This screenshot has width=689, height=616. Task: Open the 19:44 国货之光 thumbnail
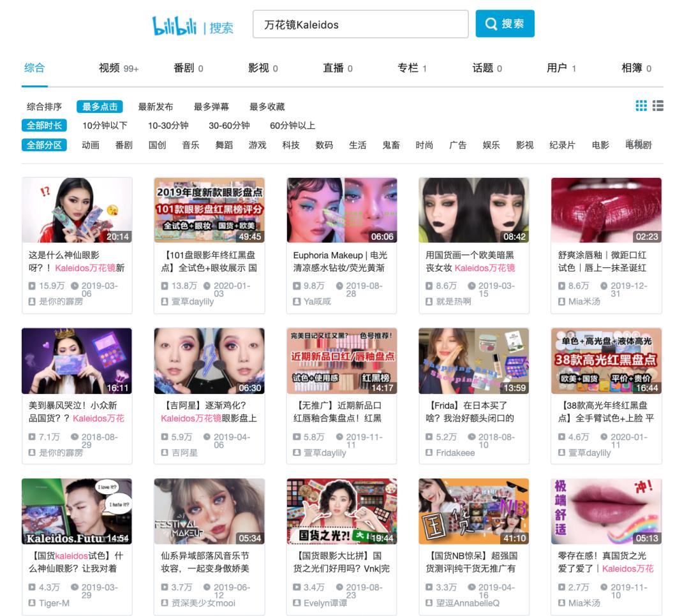[x=342, y=511]
